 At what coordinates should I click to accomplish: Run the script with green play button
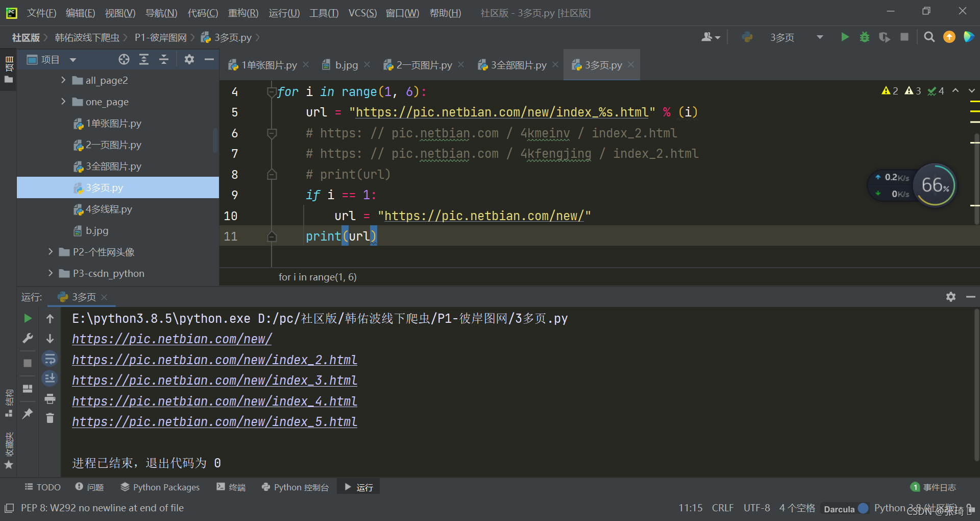click(x=845, y=37)
